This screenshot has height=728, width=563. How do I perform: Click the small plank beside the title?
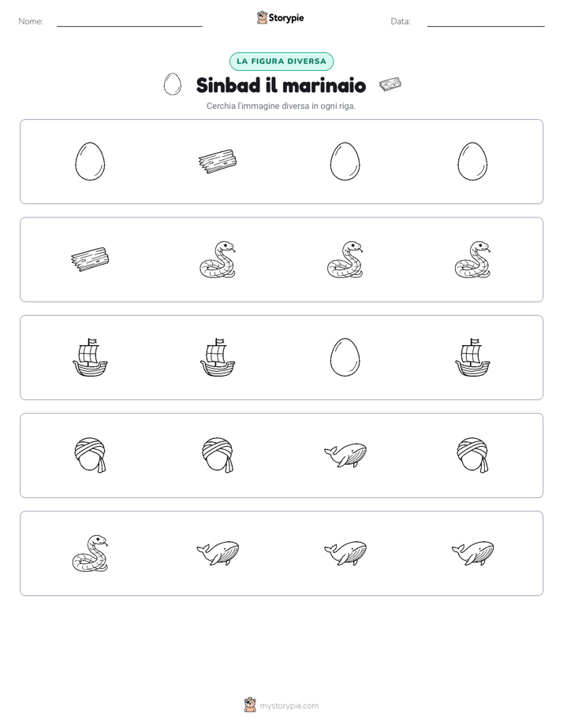pyautogui.click(x=390, y=84)
